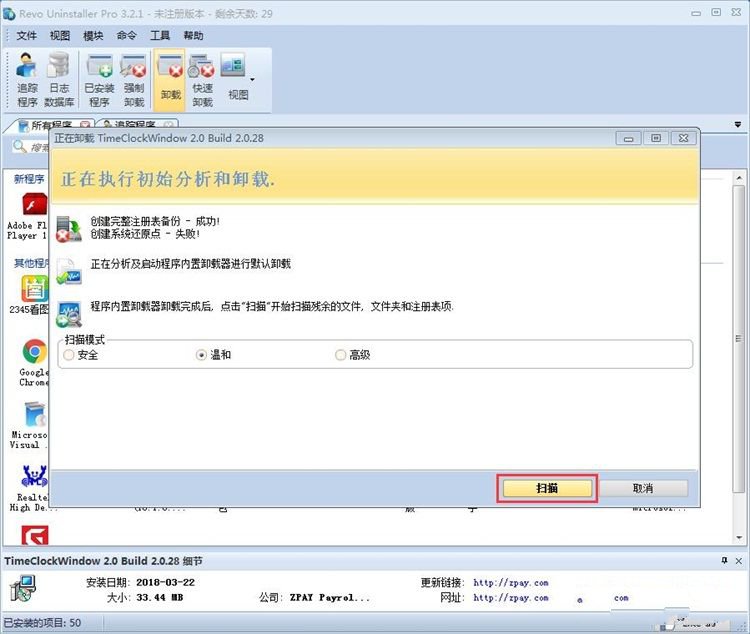This screenshot has width=750, height=634.
Task: Select the 强制卸载 (forced uninstall) tool
Action: click(x=133, y=80)
